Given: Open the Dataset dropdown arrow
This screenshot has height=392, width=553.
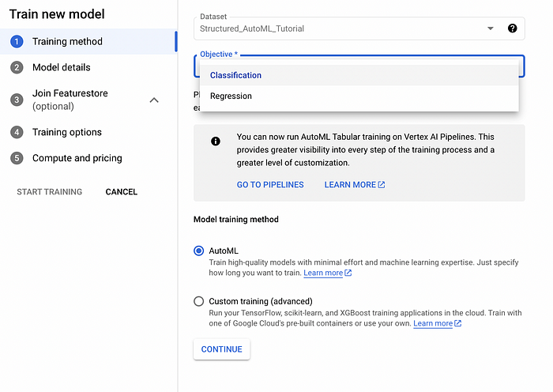Looking at the screenshot, I should coord(491,28).
